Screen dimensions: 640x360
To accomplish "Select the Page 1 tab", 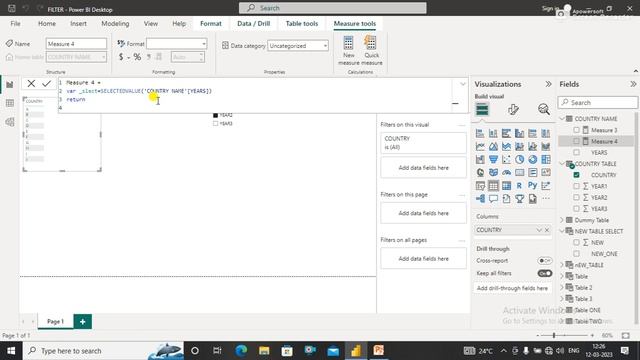I will pyautogui.click(x=56, y=322).
